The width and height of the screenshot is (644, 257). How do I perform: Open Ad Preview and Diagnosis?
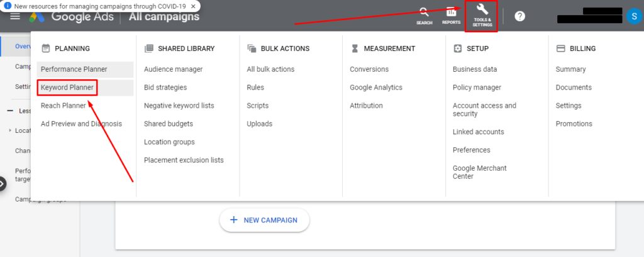(81, 123)
